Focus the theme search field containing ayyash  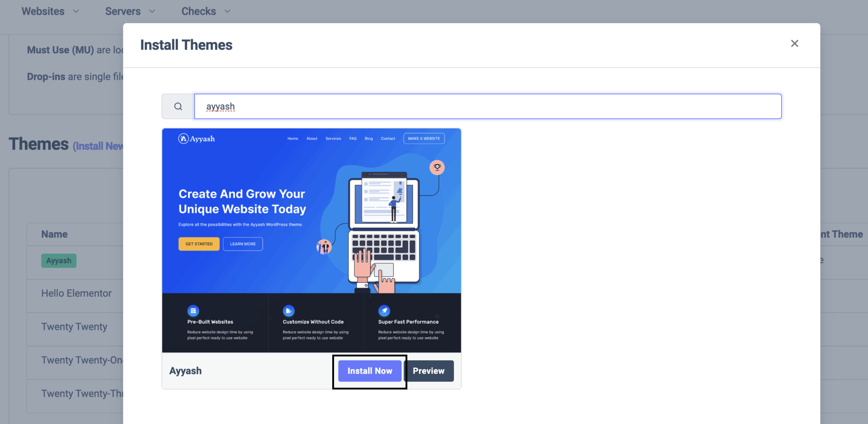click(x=487, y=106)
